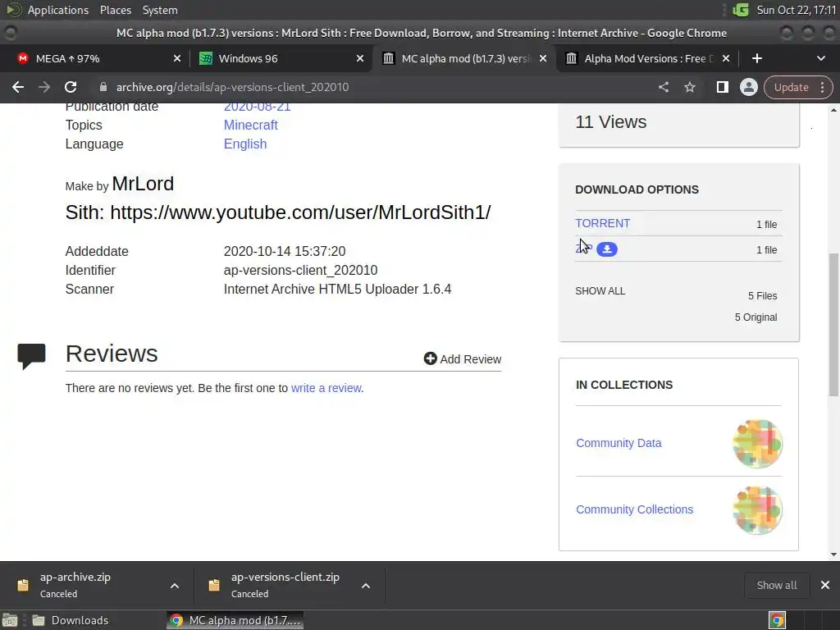Bookmark this page with the star icon
The height and width of the screenshot is (630, 840).
(x=689, y=87)
